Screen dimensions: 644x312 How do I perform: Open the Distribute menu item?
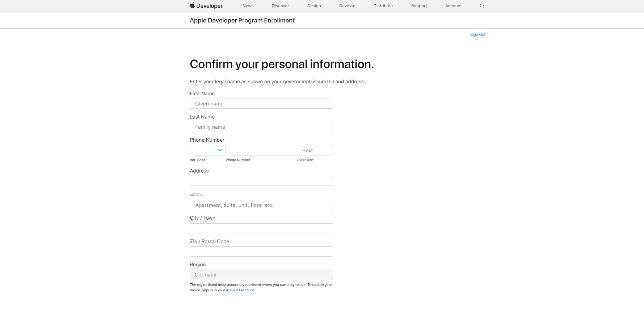[383, 6]
